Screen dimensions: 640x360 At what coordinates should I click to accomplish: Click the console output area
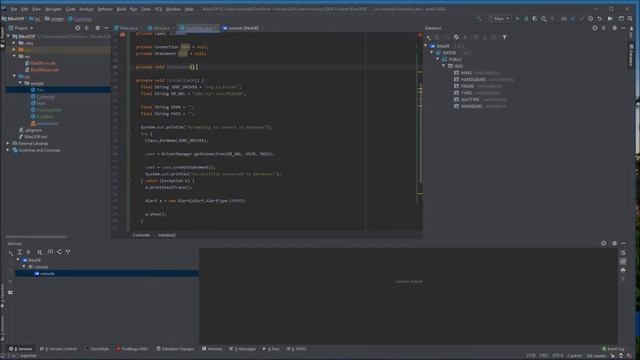pyautogui.click(x=408, y=296)
